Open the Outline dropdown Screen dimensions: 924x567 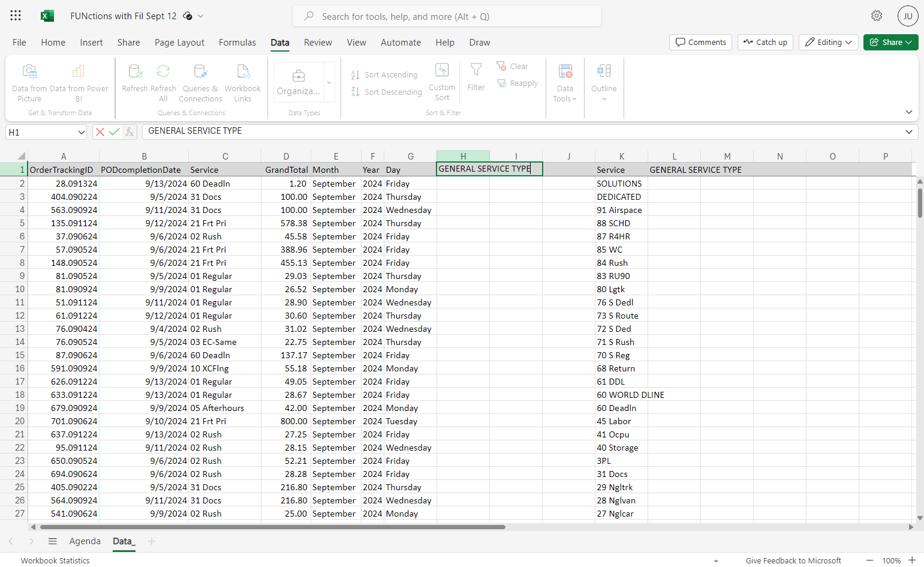pyautogui.click(x=604, y=82)
